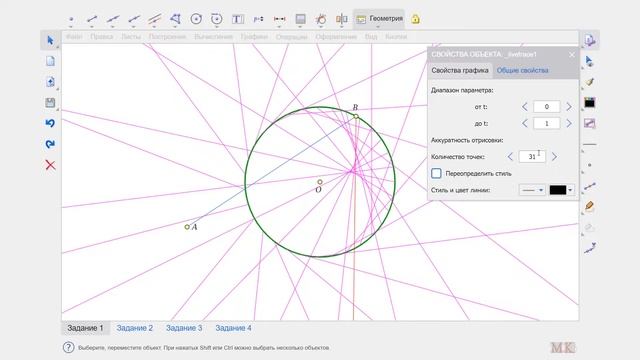This screenshot has width=640, height=360.
Task: Click the help question mark icon
Action: pos(68,348)
